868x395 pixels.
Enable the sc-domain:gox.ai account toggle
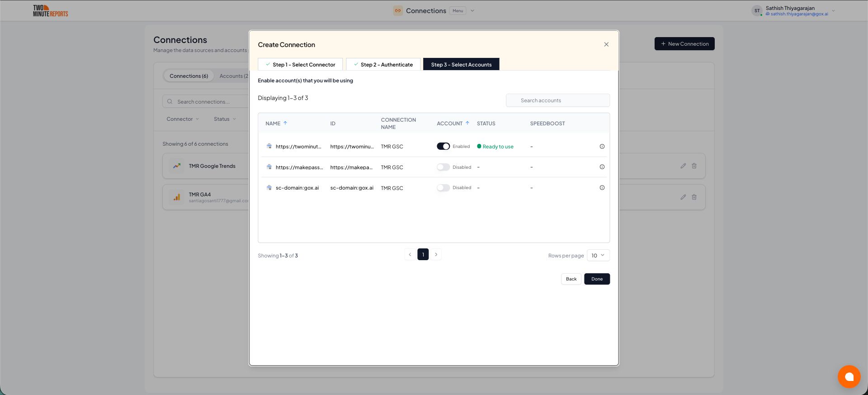(x=443, y=188)
